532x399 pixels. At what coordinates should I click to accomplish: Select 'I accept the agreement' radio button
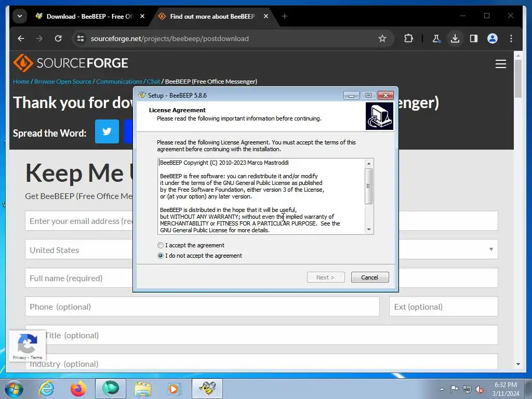click(161, 245)
